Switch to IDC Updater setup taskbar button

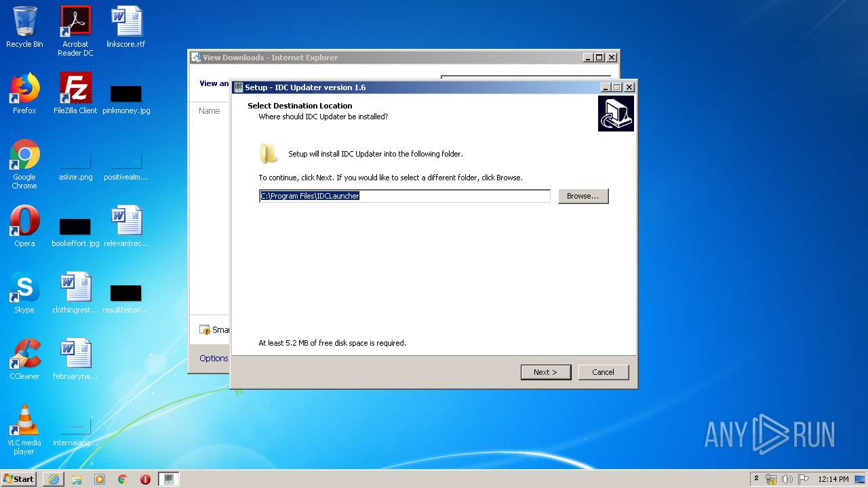click(169, 479)
